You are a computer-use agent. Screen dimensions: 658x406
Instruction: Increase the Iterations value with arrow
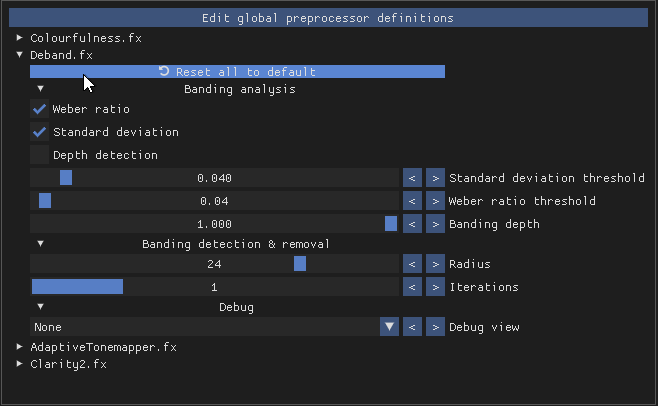point(435,287)
